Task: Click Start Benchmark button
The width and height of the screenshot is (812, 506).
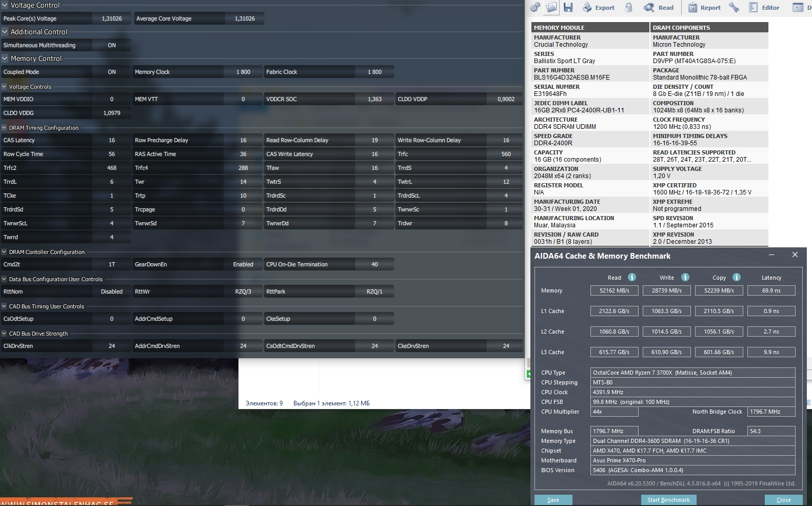Action: click(668, 500)
